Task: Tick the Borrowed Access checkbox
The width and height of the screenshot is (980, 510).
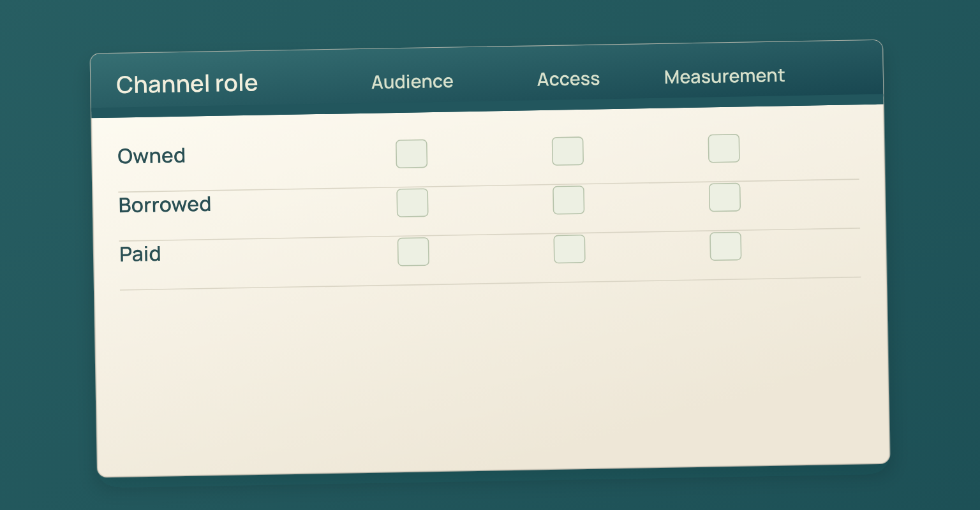Action: click(x=568, y=200)
